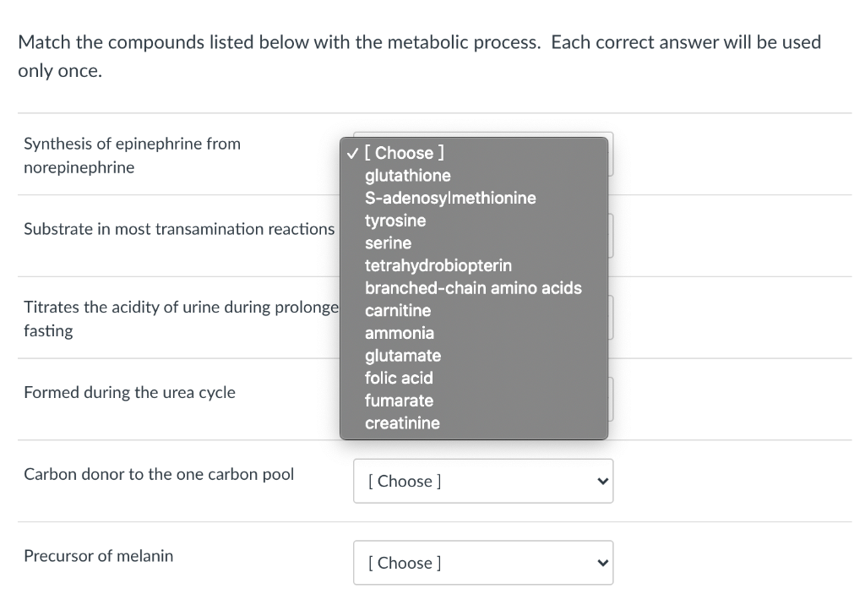This screenshot has width=865, height=616.
Task: Select glutathione from the open dropdown
Action: [x=408, y=176]
